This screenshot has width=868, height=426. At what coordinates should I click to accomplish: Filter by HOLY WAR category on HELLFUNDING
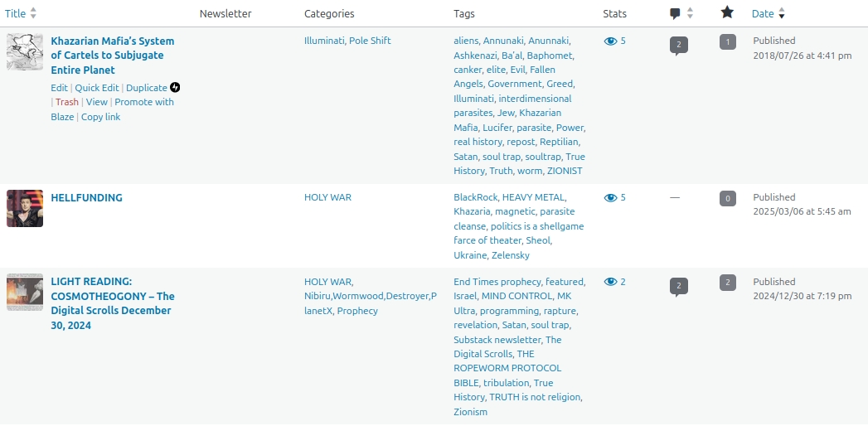coord(327,197)
